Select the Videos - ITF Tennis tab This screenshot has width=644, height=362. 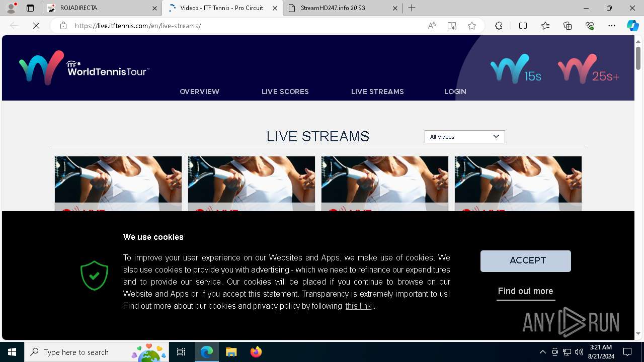tap(222, 8)
